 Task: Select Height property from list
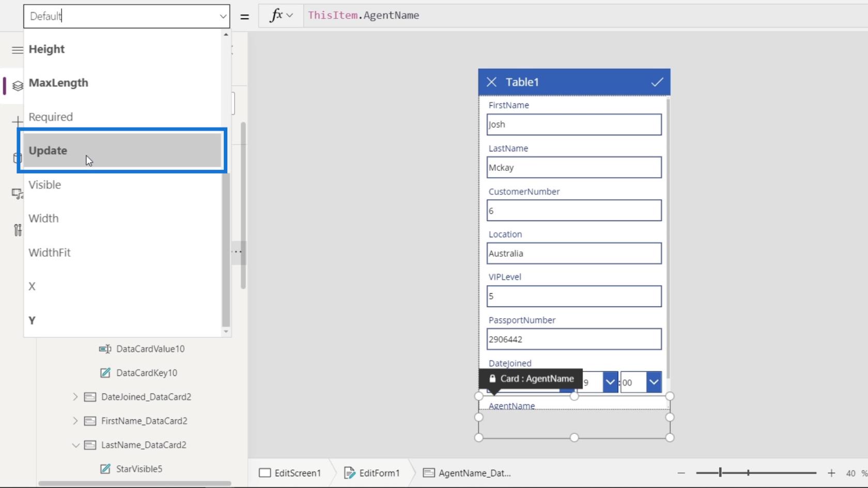[122, 49]
